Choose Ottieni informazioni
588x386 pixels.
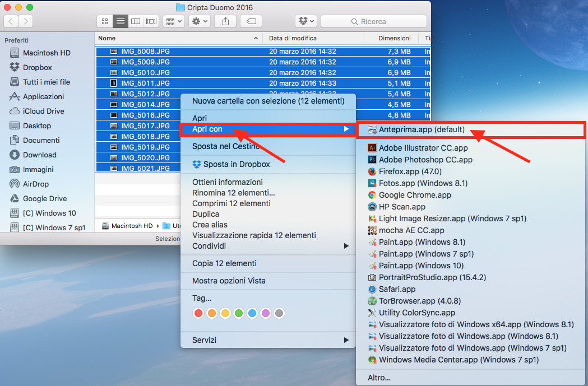coord(268,182)
